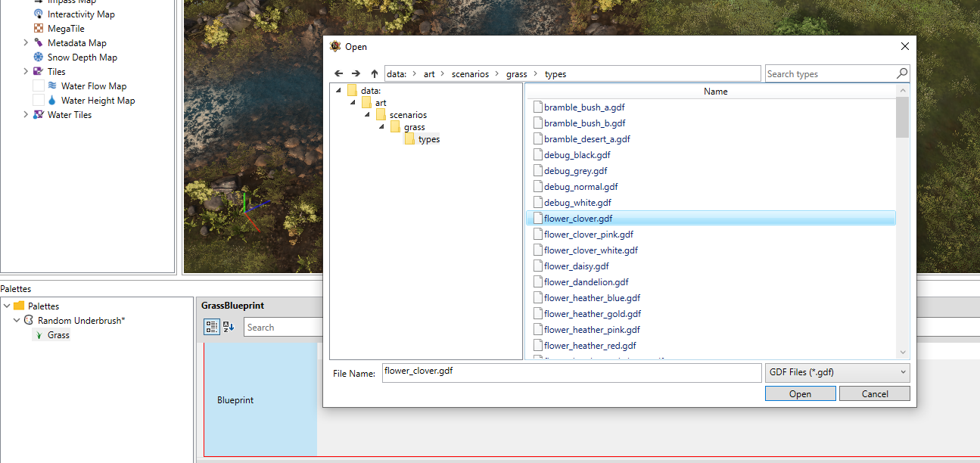Sort properties alphabetically with A-Z icon
Screen dimensions: 980x463
228,327
